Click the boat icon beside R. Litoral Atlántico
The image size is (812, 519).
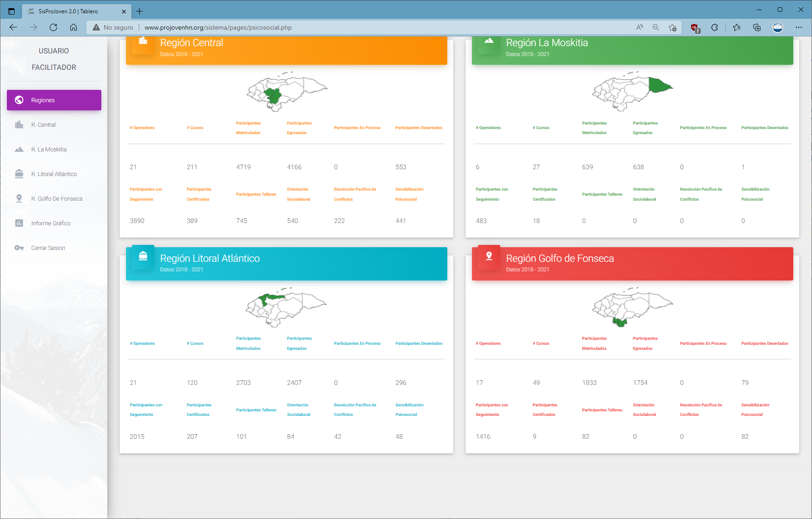[x=19, y=174]
